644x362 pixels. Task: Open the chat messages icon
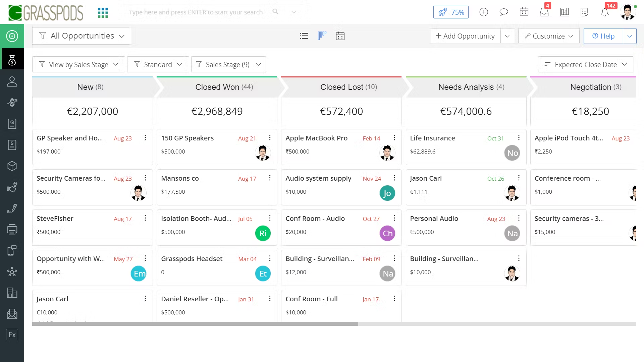tap(504, 12)
